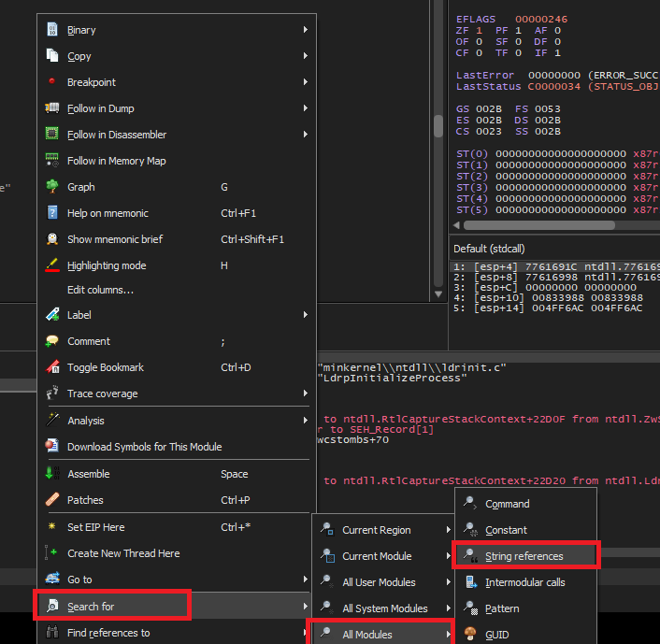Open the All User Modules submenu
This screenshot has height=644, width=660.
pos(379,582)
